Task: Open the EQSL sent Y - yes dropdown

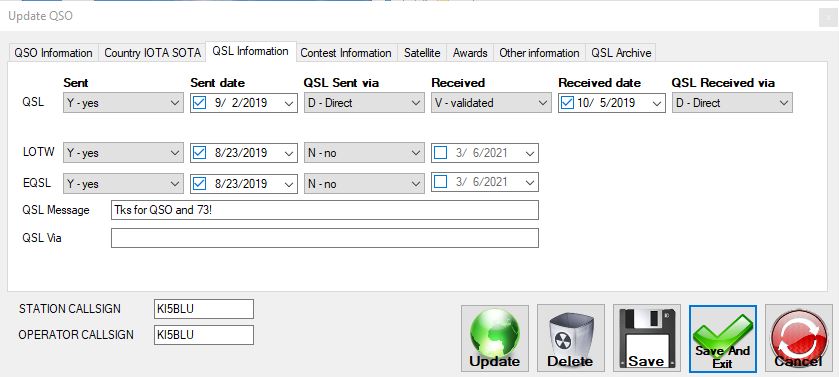Action: click(123, 183)
